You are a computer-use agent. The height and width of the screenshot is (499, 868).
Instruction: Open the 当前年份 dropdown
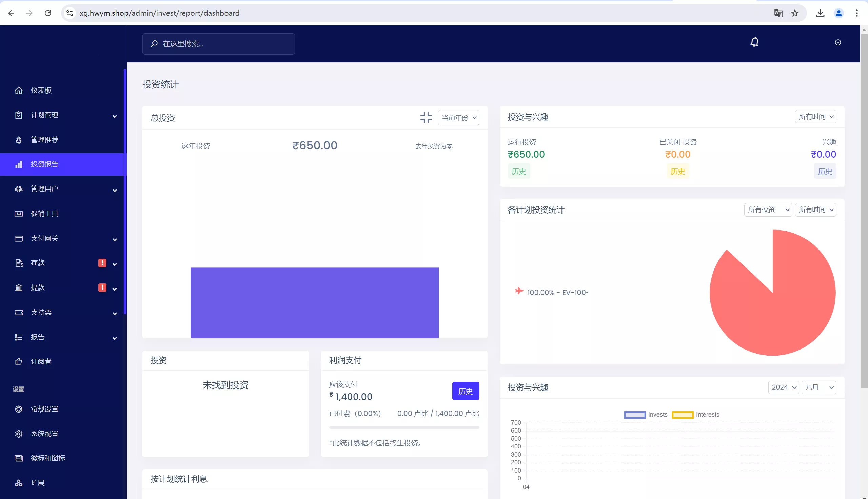(x=458, y=118)
